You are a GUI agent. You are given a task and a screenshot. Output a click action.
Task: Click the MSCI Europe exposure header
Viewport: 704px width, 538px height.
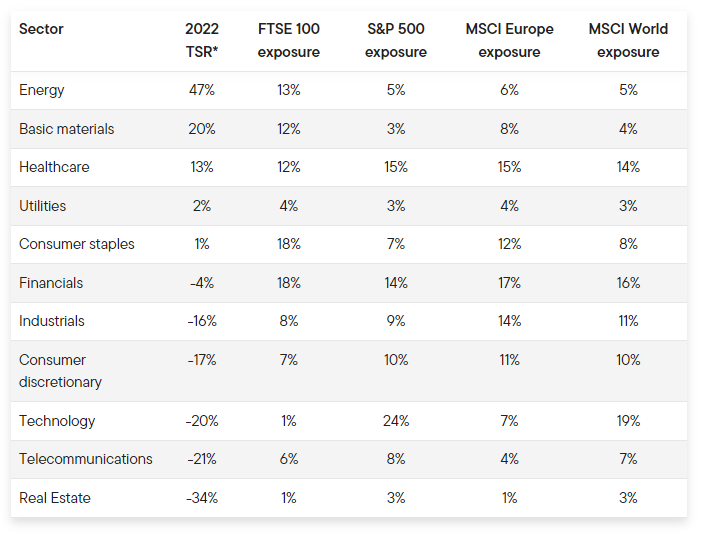[x=509, y=41]
